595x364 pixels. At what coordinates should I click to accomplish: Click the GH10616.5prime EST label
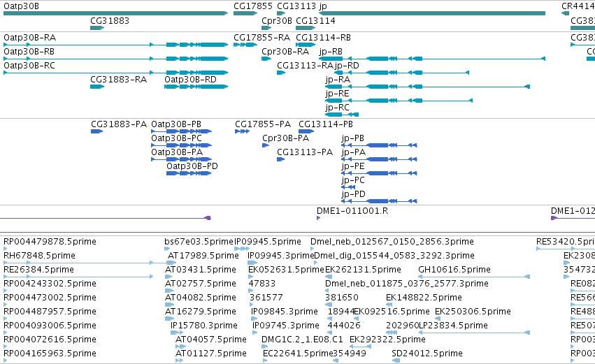coord(454,270)
